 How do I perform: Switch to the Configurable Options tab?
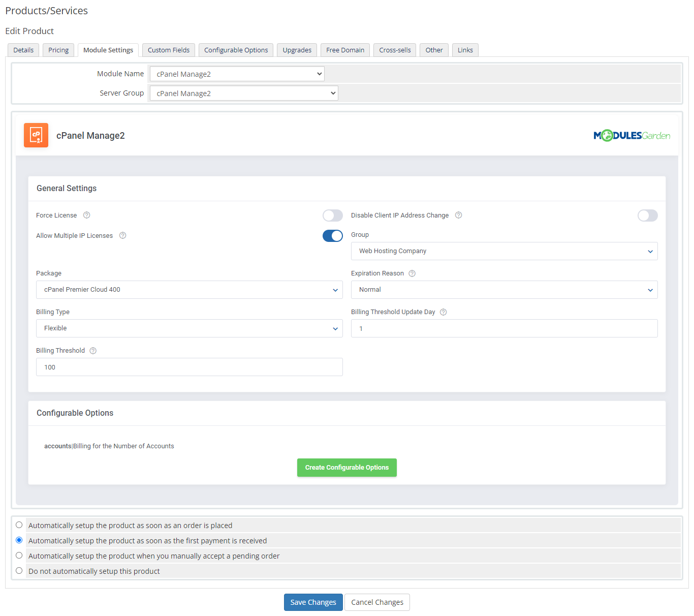pos(236,50)
